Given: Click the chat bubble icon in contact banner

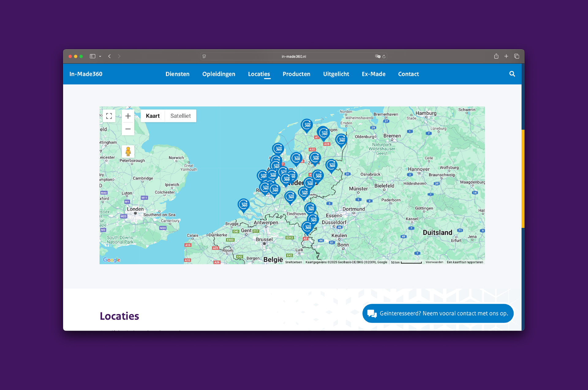Looking at the screenshot, I should click(x=372, y=314).
